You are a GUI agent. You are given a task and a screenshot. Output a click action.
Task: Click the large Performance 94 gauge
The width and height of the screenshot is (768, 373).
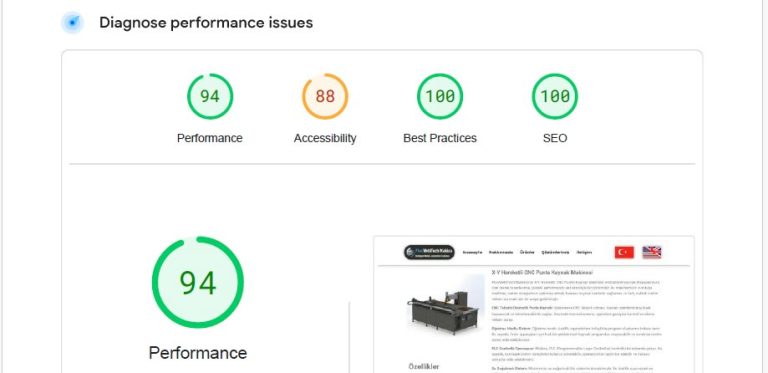(x=198, y=282)
